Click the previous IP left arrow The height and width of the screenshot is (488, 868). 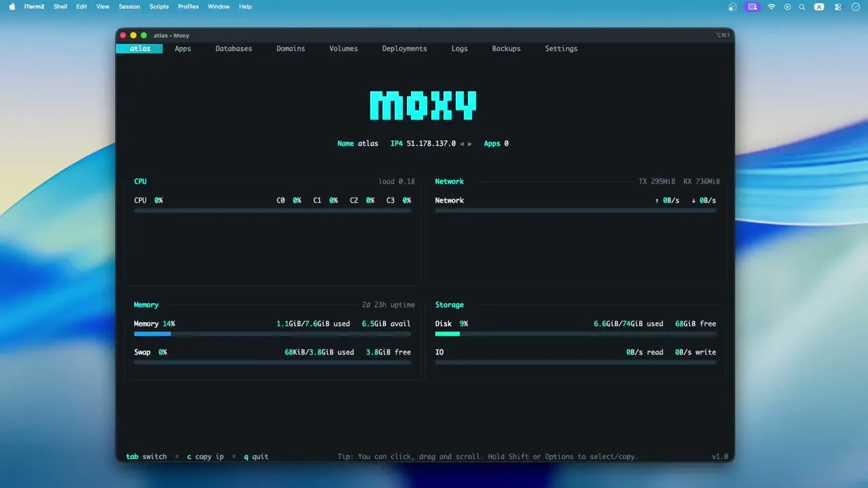[x=462, y=144]
